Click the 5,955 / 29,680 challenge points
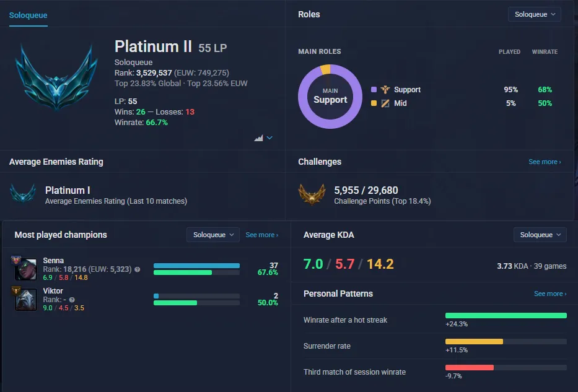The image size is (578, 392). (366, 190)
